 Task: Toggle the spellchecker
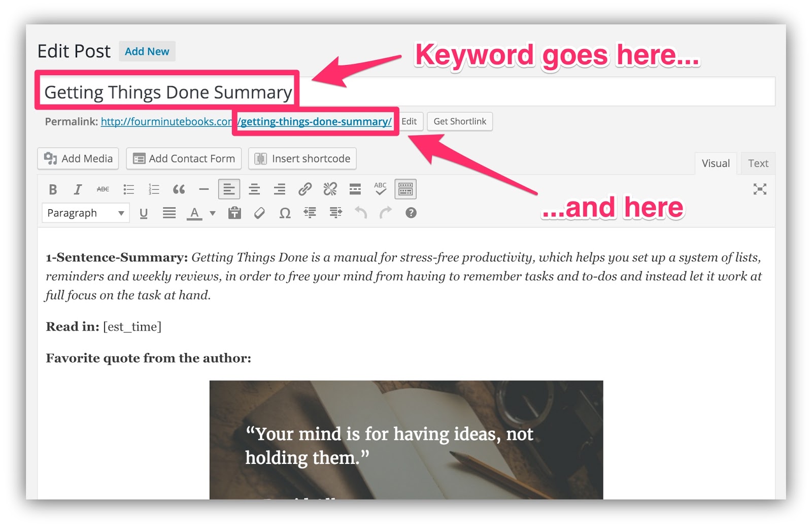click(380, 189)
